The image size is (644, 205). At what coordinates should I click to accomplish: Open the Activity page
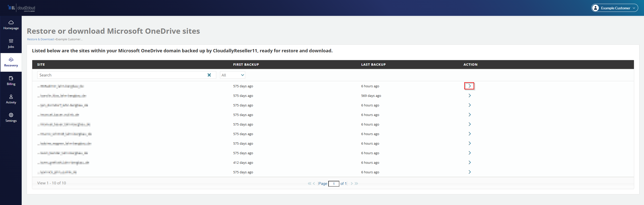pos(11,99)
